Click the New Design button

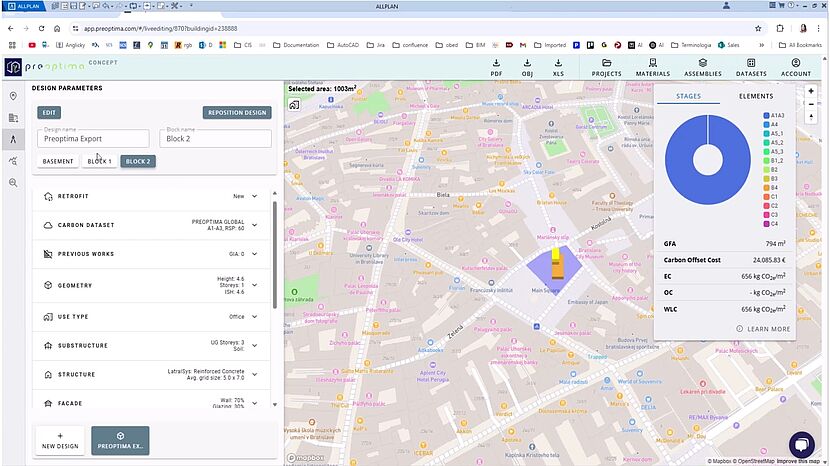[x=60, y=441]
